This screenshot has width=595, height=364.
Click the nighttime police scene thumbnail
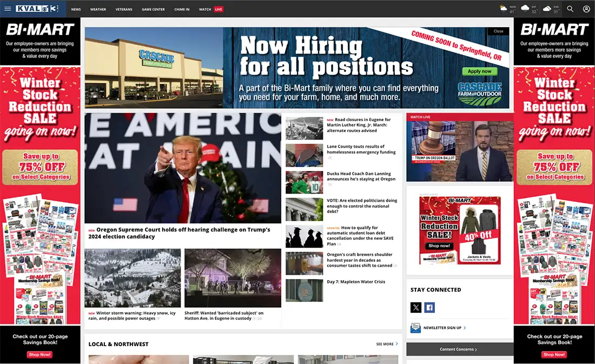233,278
